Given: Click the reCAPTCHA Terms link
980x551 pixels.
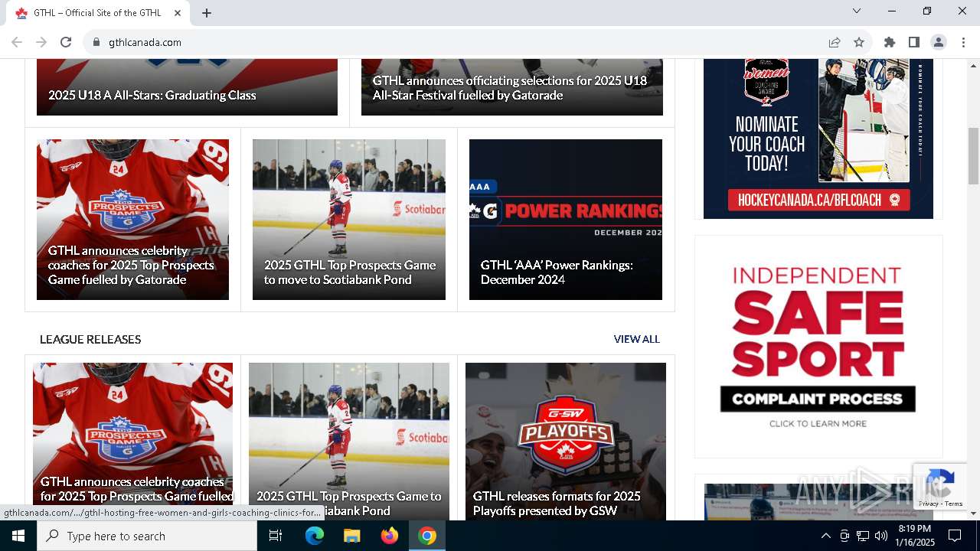Looking at the screenshot, I should 954,504.
